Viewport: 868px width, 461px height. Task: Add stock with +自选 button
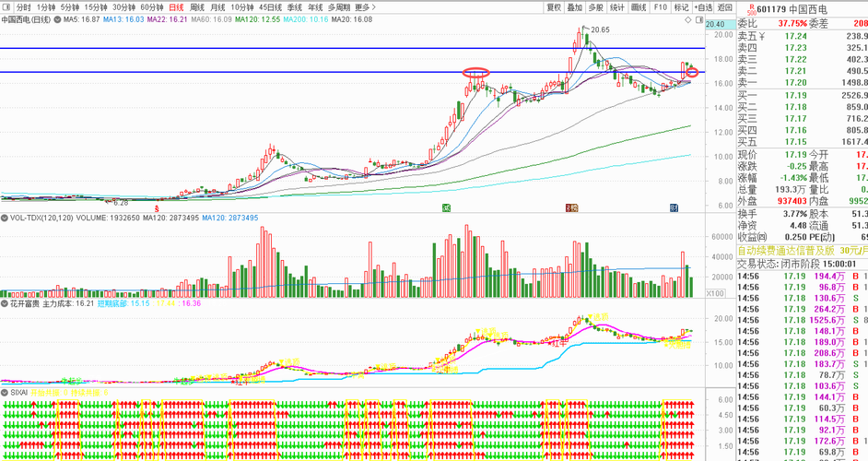tap(703, 7)
